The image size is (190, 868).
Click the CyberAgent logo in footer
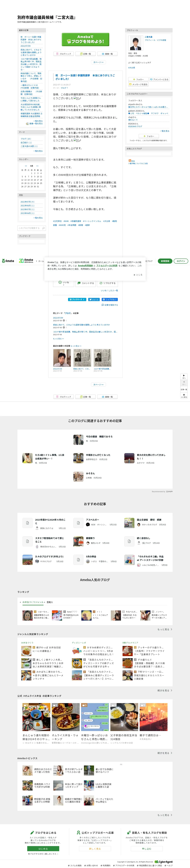[x=164, y=862]
